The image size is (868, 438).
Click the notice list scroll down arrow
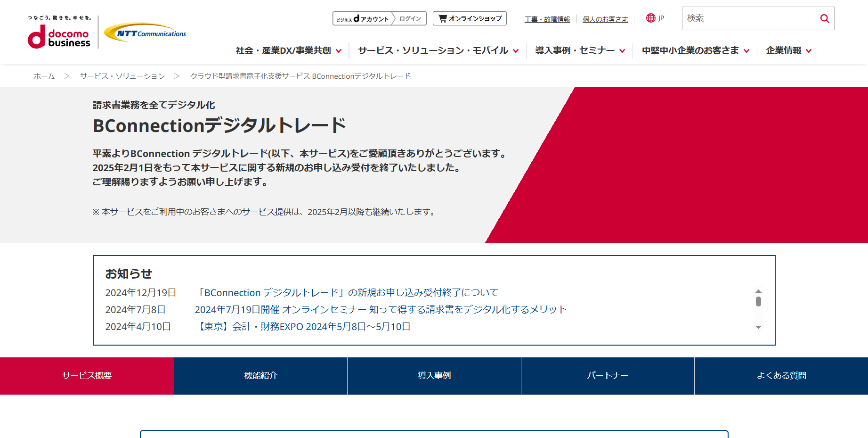tap(758, 327)
